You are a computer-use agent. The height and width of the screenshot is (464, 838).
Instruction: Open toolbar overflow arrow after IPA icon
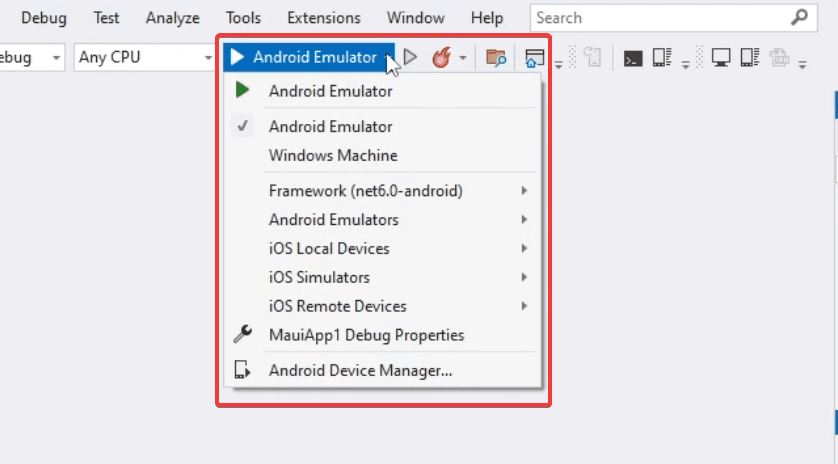click(802, 65)
